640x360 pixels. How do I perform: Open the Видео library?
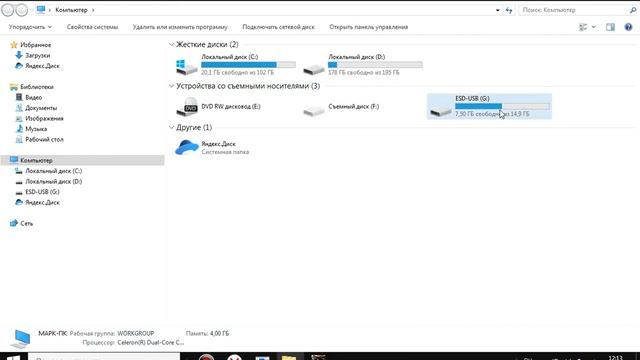pyautogui.click(x=33, y=98)
